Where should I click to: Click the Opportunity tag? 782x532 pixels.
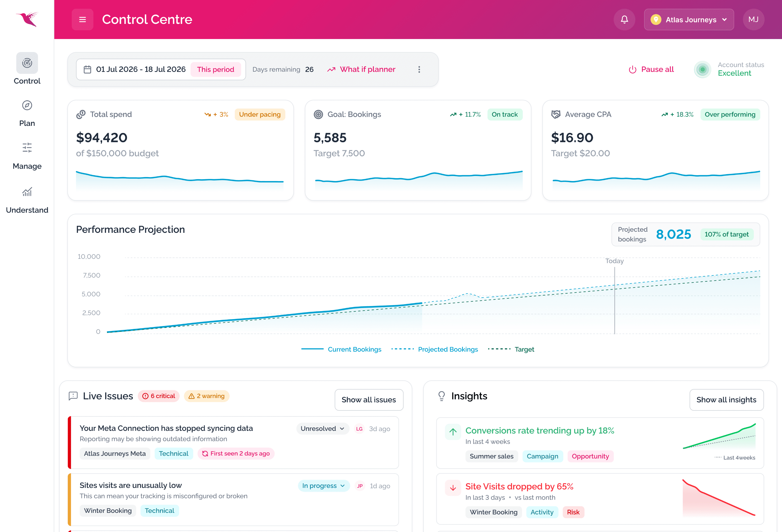click(590, 456)
